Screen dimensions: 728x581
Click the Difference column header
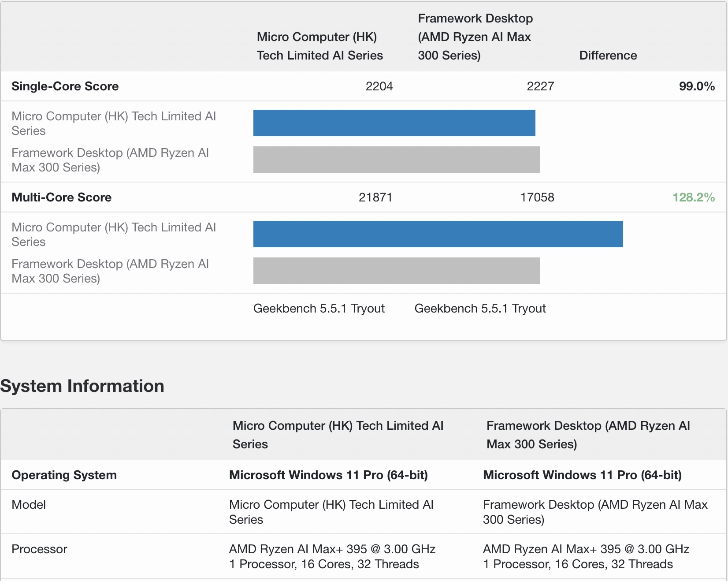(x=608, y=56)
